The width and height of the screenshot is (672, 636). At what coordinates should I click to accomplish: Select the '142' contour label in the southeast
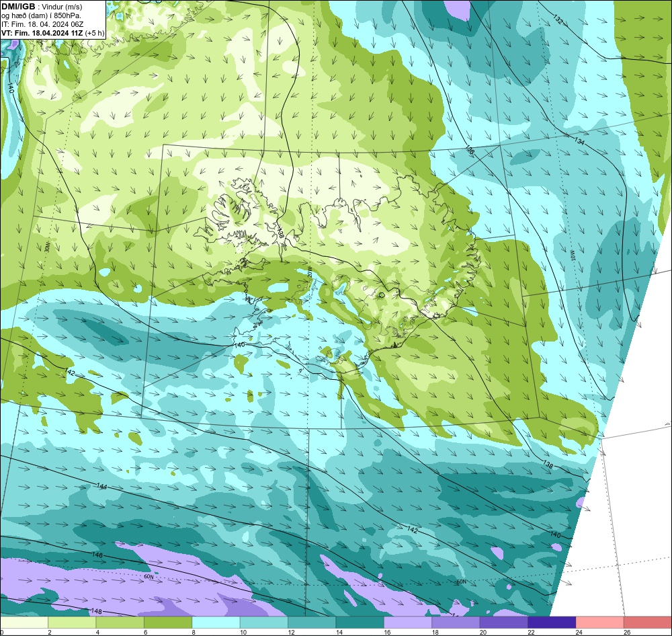pos(413,530)
